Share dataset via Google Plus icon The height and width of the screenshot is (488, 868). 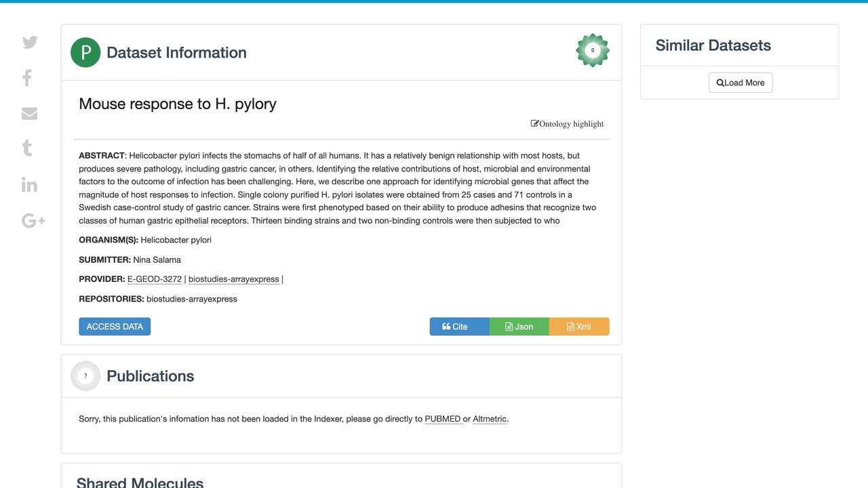click(33, 220)
